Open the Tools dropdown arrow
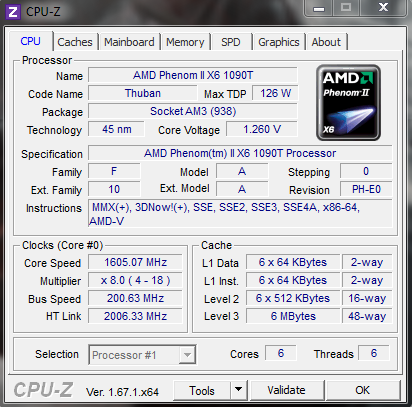 click(x=238, y=389)
